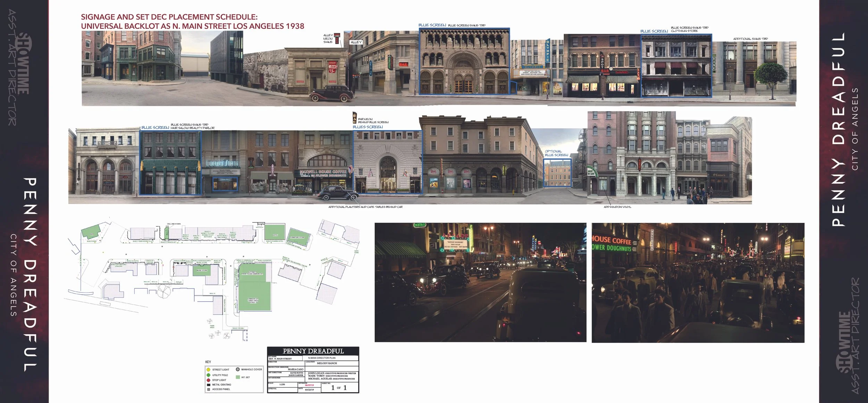This screenshot has height=403, width=868.
Task: Click the Loans sign on the stone building
Action: click(x=333, y=67)
